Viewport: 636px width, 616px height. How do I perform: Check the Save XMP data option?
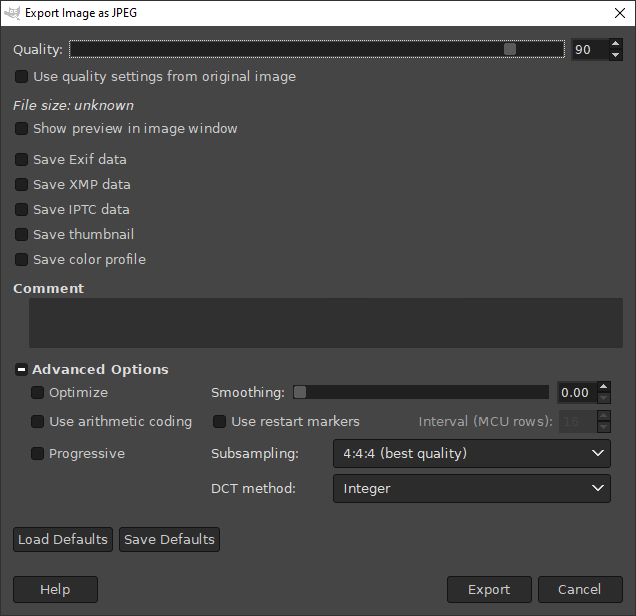(x=21, y=184)
